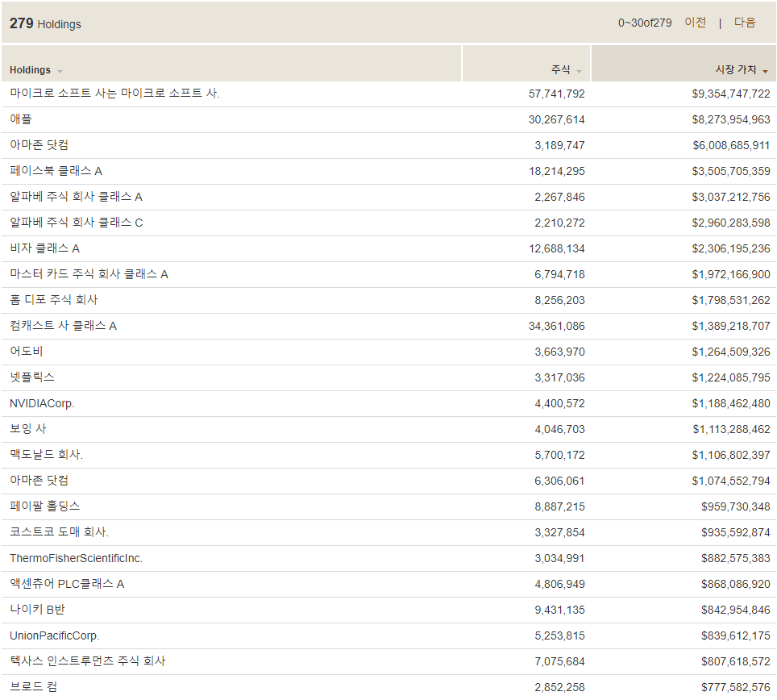777x700 pixels.
Task: Select market value $1,074,552,794
Action: pos(731,481)
